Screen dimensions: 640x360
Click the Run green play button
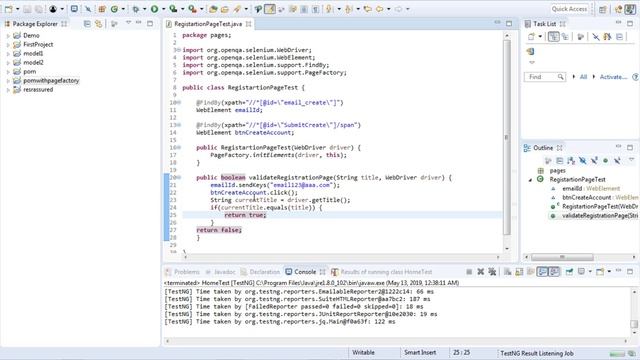(155, 9)
